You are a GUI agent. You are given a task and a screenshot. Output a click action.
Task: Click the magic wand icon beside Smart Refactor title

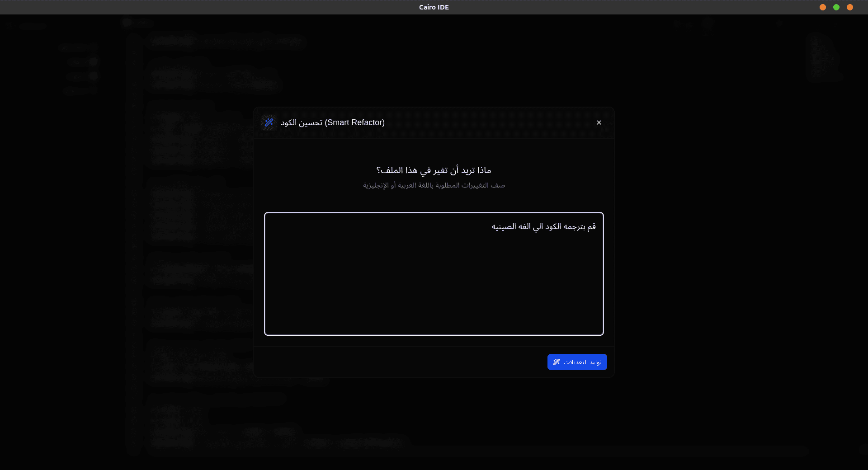click(269, 122)
